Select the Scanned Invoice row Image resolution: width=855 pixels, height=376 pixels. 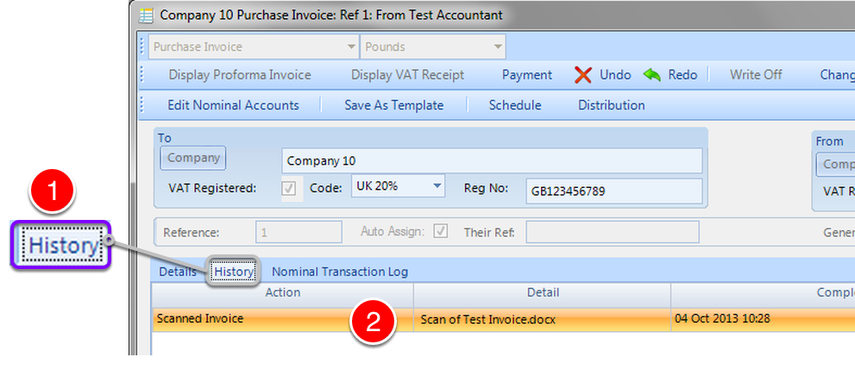pos(503,319)
